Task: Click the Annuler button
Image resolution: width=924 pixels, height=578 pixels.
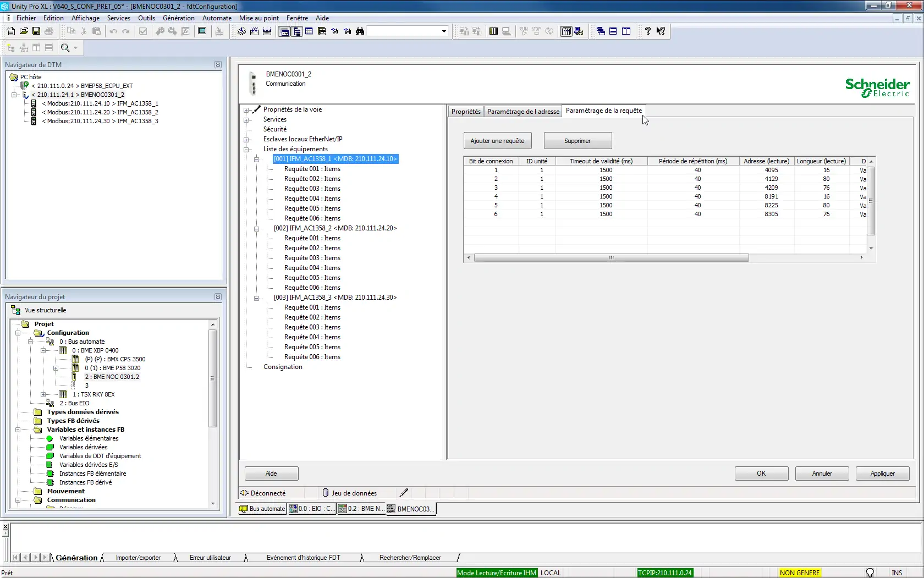Action: tap(822, 474)
